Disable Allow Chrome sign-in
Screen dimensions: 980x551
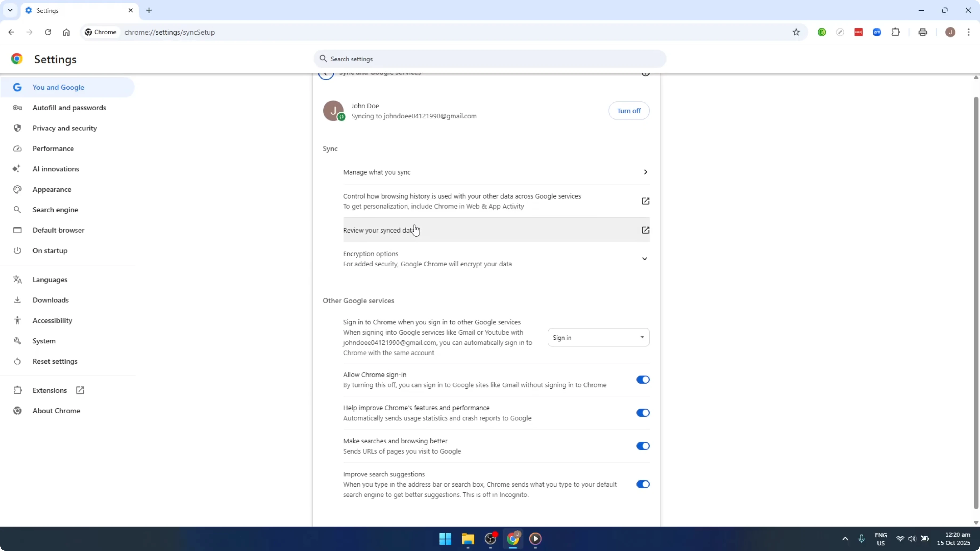[643, 380]
